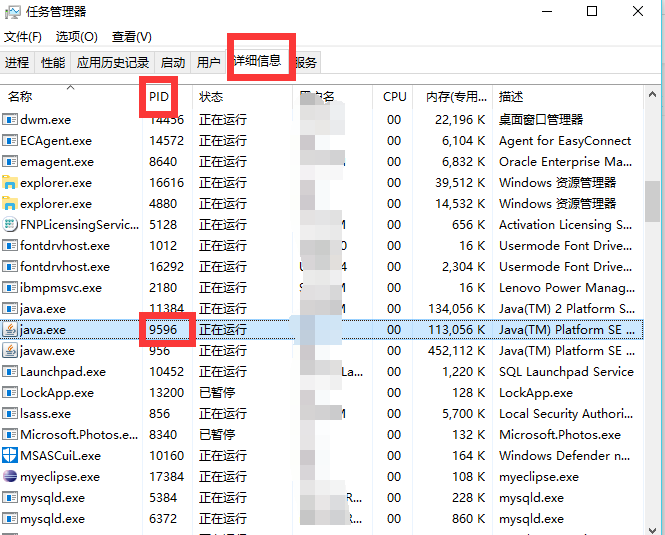Click memory value 5,700 K

click(464, 414)
